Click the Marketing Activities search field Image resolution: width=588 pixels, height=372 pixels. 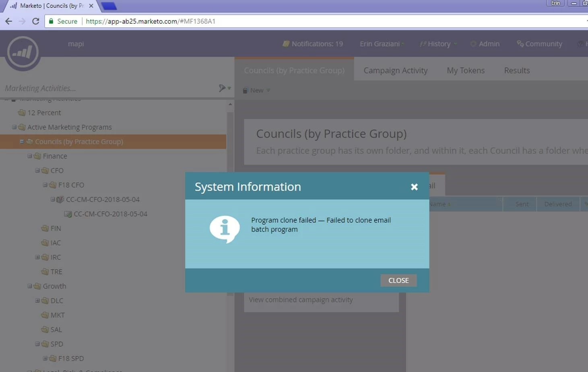[109, 88]
